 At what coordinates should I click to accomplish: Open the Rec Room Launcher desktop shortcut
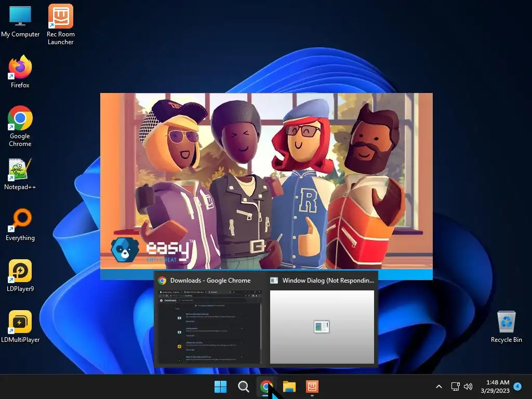60,24
